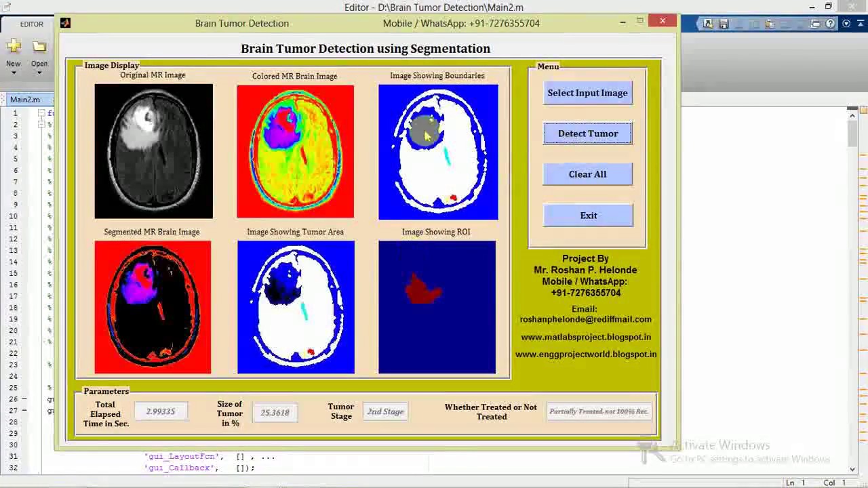Click the roshanphelonde@rediffmail.com email text

tap(586, 319)
